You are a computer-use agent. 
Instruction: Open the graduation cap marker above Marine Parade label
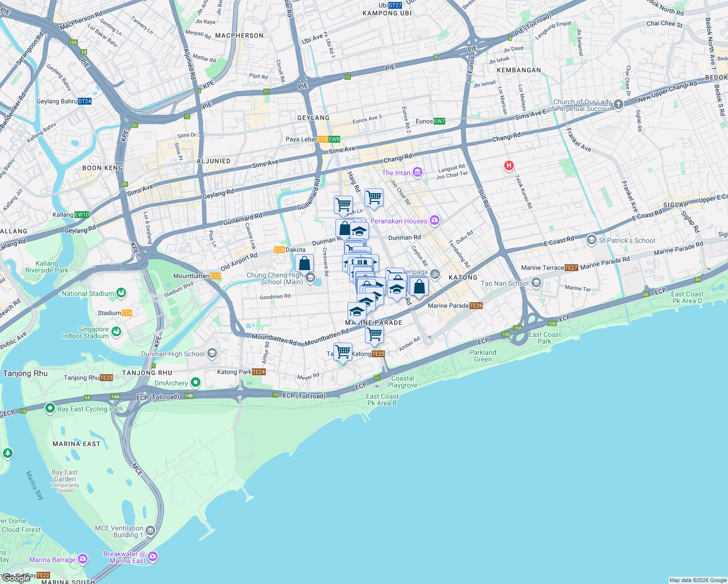tap(357, 312)
